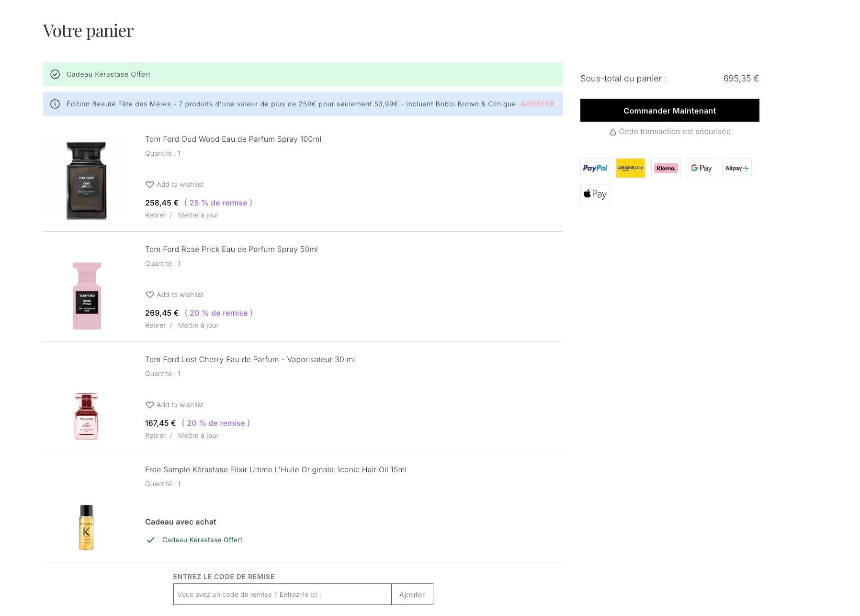Click Quantité : 1 under Rose Prick

click(163, 263)
